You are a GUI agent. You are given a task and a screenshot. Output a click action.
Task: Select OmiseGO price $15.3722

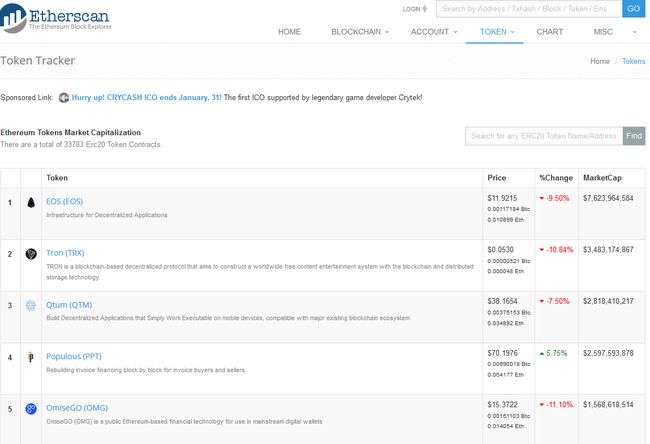(x=502, y=405)
